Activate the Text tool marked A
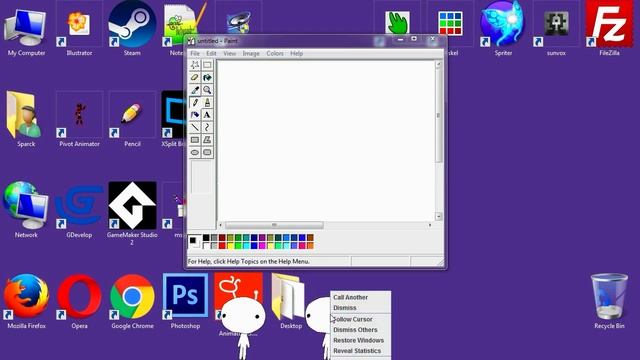Screen dimensions: 640x360 [x=207, y=115]
